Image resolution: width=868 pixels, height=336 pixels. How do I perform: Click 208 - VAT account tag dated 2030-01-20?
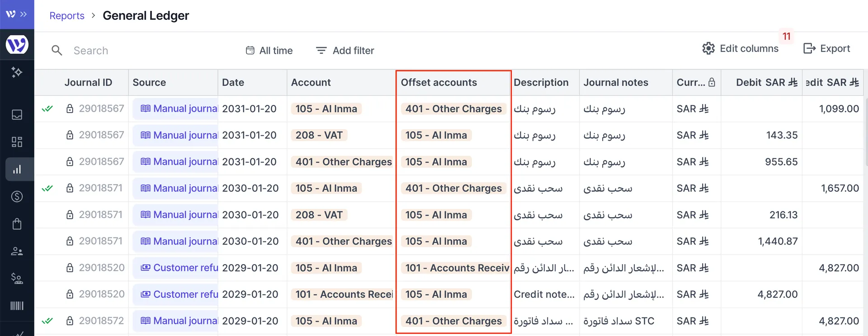click(319, 215)
